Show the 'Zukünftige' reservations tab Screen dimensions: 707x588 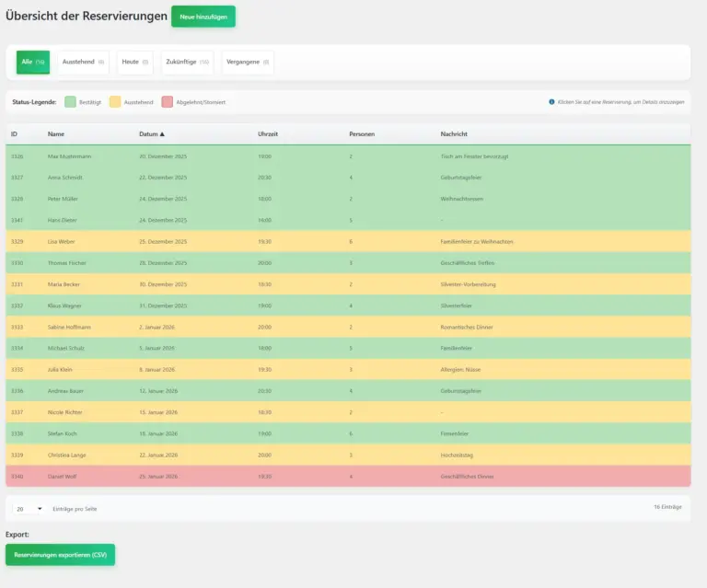[x=187, y=63]
